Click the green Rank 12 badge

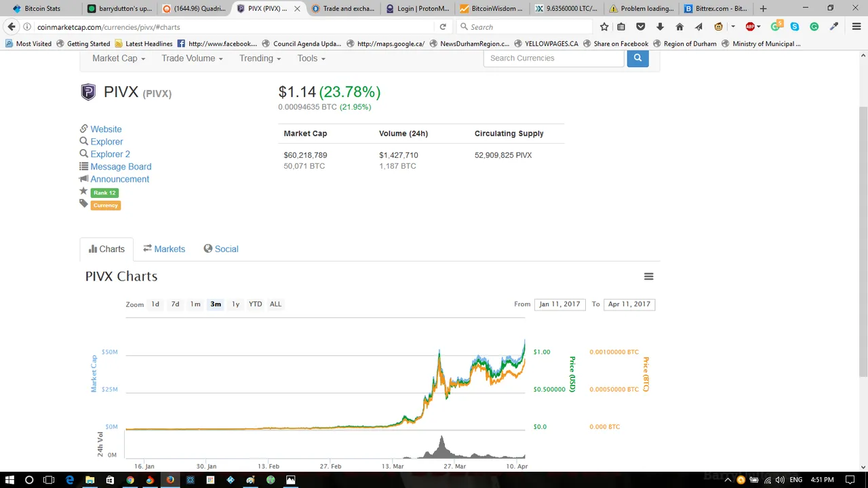coord(104,192)
